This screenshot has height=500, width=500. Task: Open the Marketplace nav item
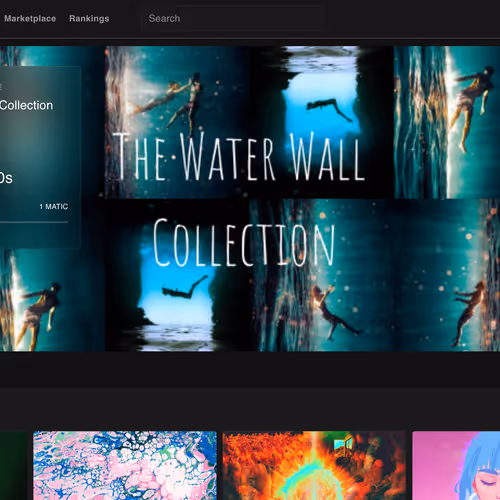[x=30, y=19]
